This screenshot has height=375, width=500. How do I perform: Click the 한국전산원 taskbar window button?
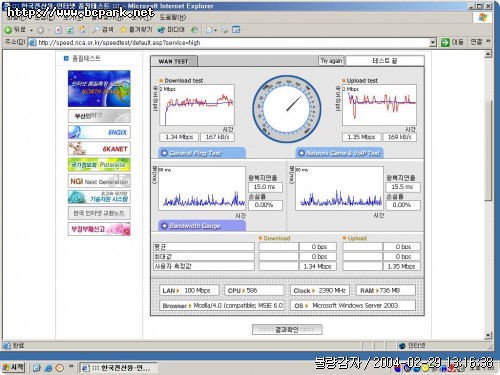coord(118,368)
